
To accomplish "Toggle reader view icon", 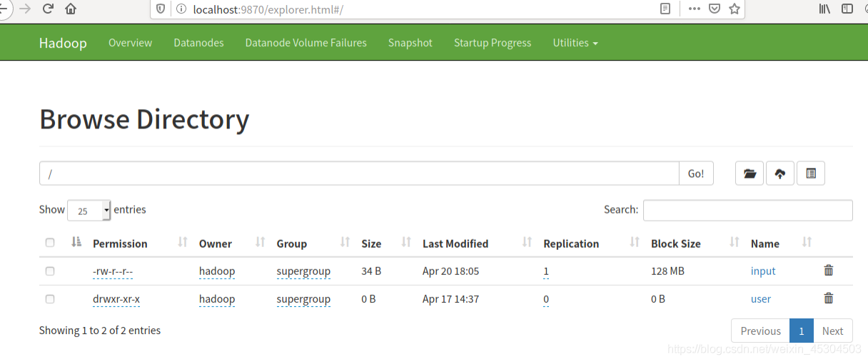I will point(665,9).
